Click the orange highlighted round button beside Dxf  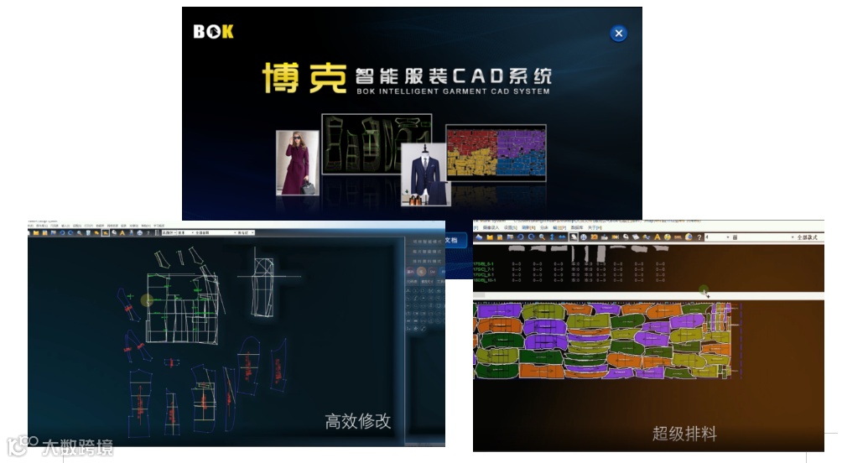pyautogui.click(x=421, y=272)
